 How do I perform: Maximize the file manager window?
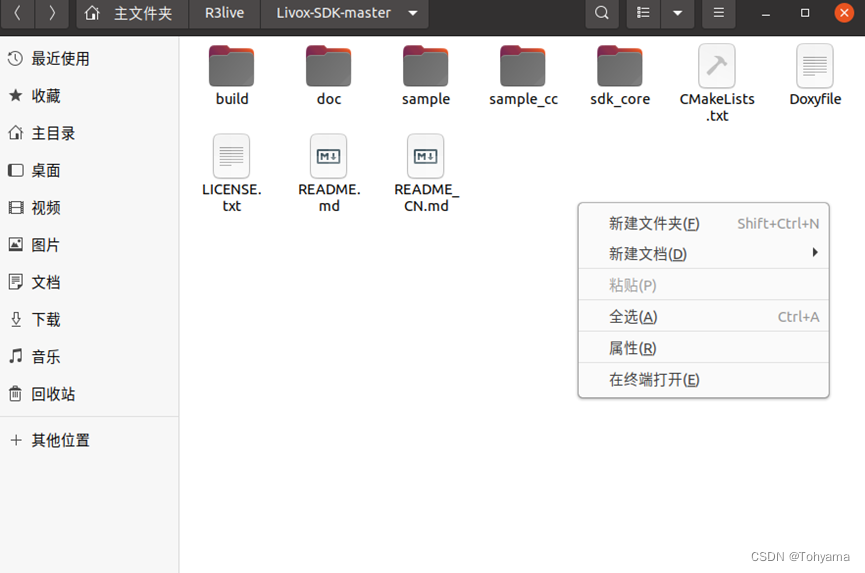tap(805, 13)
